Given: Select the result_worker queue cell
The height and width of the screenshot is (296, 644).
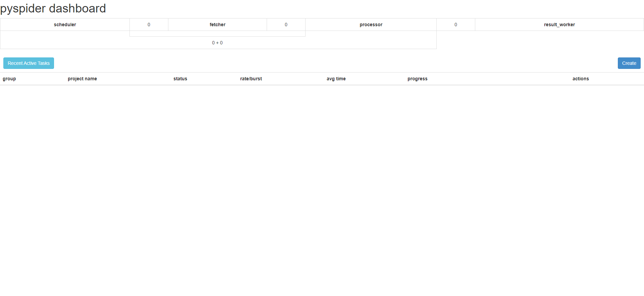Looking at the screenshot, I should [x=559, y=25].
